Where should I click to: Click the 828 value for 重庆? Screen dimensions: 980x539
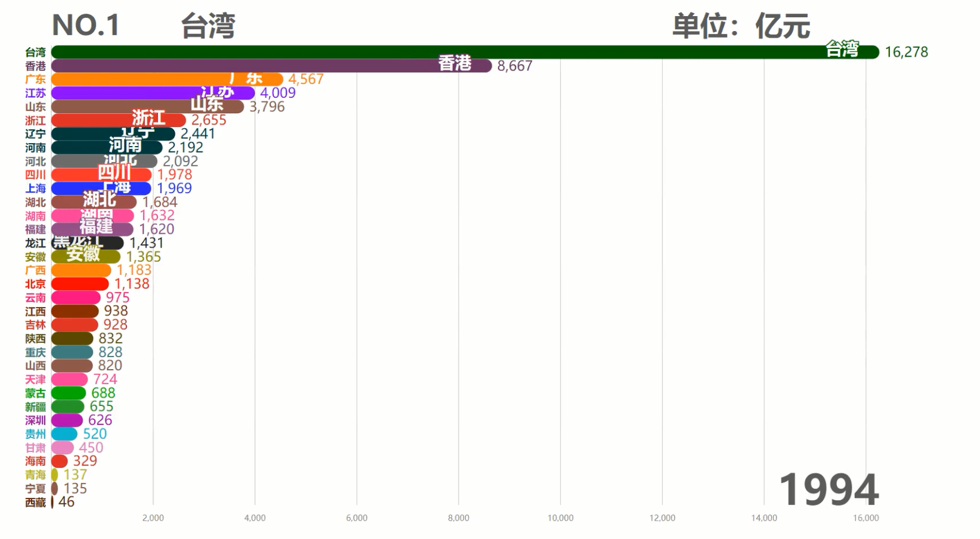pos(110,352)
